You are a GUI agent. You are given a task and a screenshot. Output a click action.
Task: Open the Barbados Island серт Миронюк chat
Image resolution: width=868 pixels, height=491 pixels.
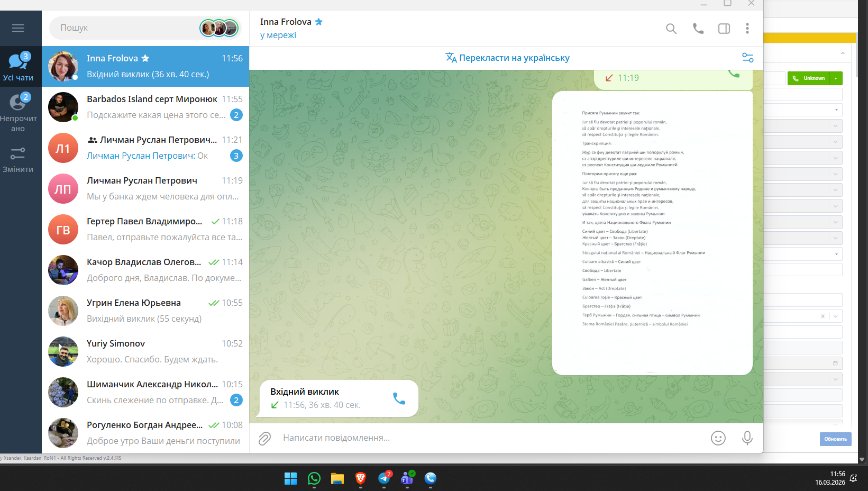[145, 107]
